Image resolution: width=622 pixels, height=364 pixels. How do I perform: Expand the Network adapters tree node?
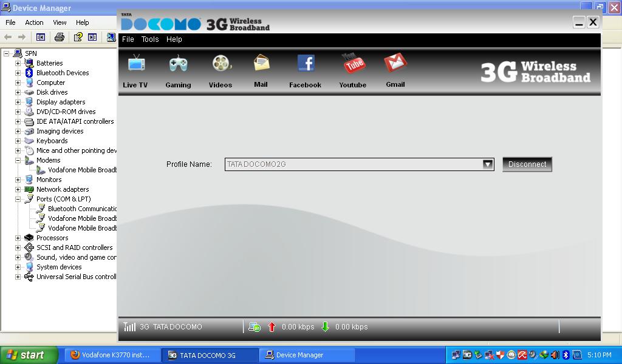[18, 189]
